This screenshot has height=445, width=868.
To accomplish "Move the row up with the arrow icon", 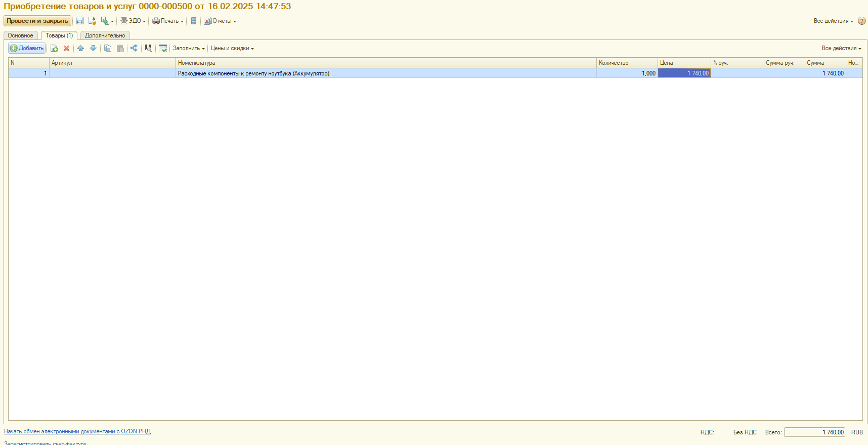I will [80, 49].
